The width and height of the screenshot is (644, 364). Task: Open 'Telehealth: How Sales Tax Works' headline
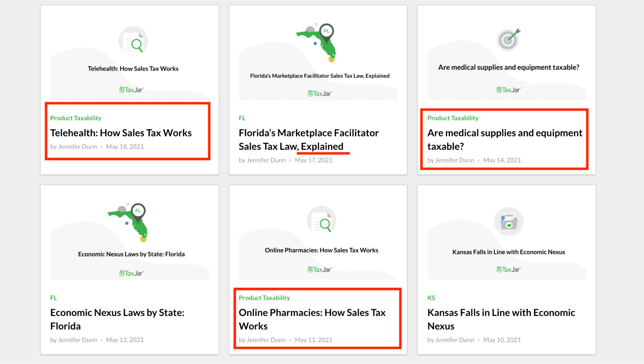tap(121, 133)
